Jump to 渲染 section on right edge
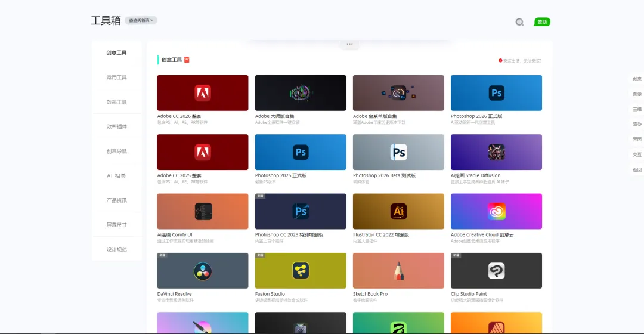Viewport: 644px width, 334px height. (x=637, y=125)
